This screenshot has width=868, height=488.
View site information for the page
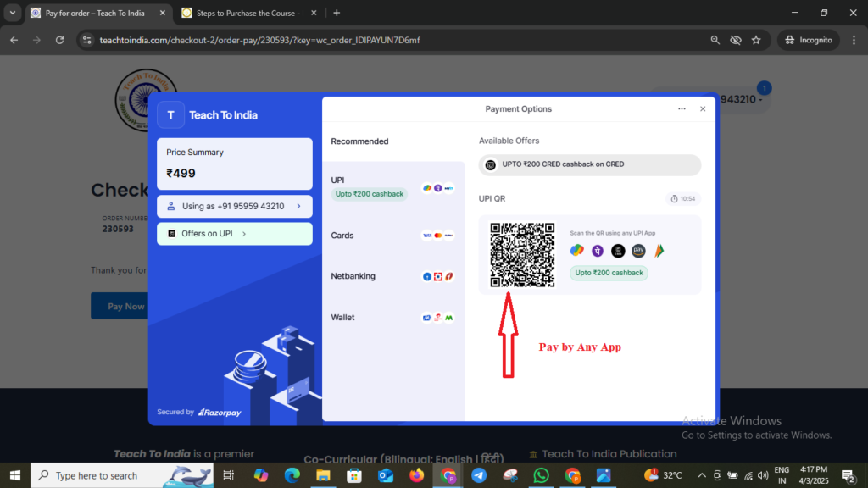pyautogui.click(x=87, y=40)
